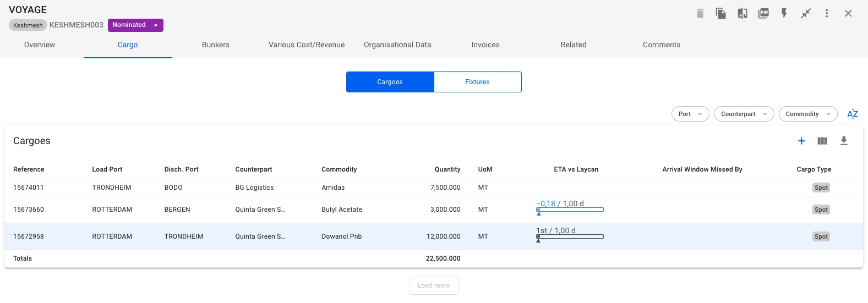Switch to the Fixtures view
This screenshot has height=303, width=868.
click(477, 82)
